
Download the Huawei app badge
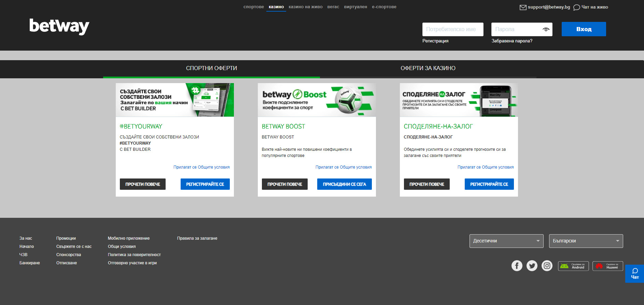[x=607, y=266]
